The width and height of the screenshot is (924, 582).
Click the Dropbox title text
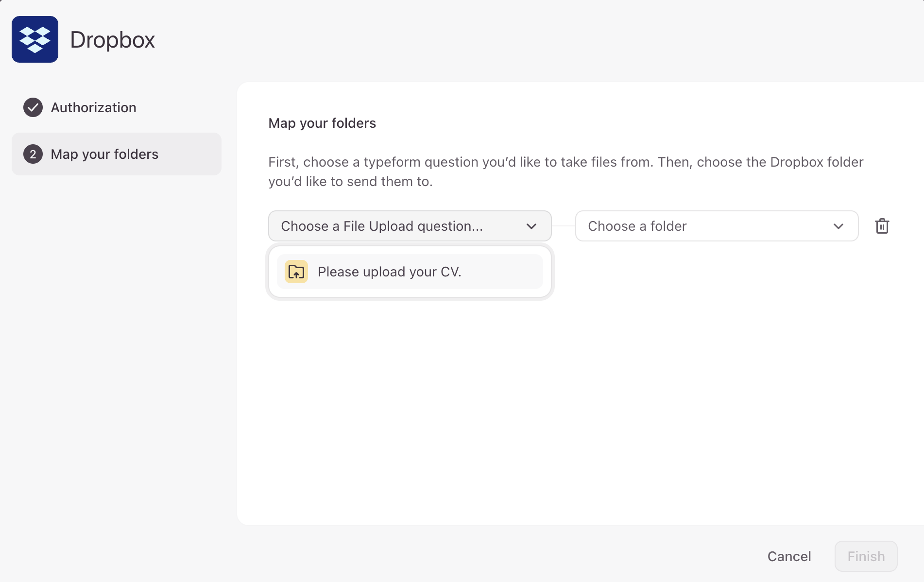coord(112,39)
